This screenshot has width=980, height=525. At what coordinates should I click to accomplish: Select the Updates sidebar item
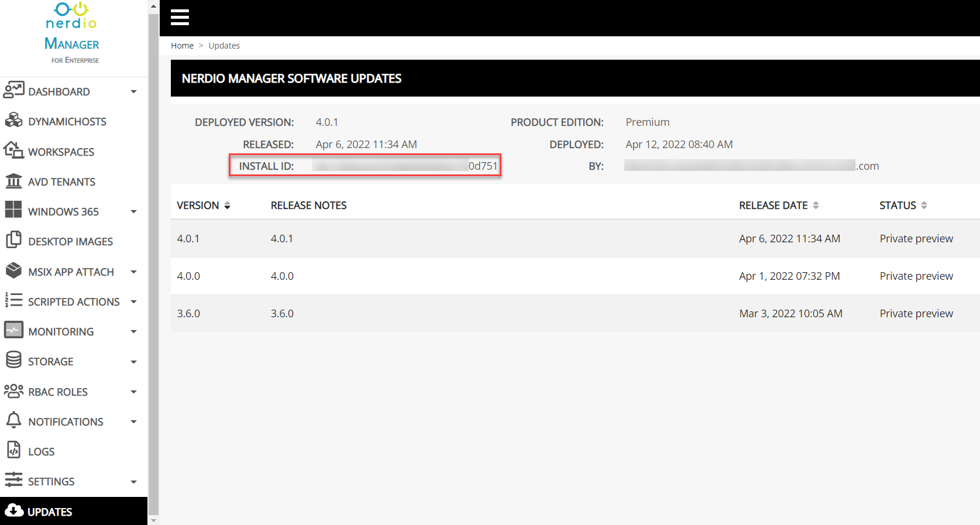(74, 511)
